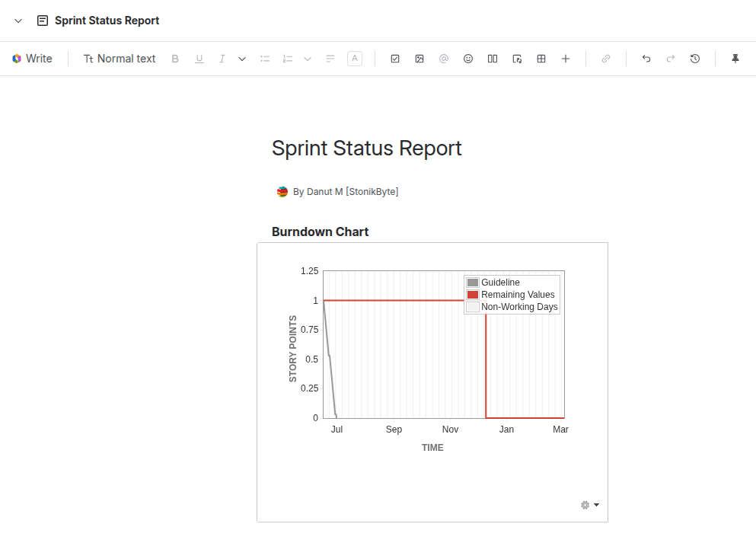
Task: Insert a numbered list
Action: coord(288,59)
